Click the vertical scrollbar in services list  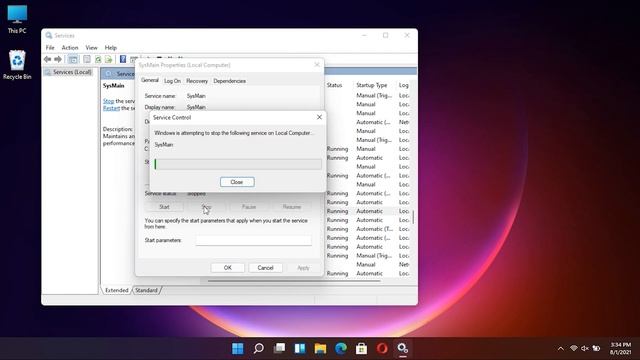[x=413, y=217]
